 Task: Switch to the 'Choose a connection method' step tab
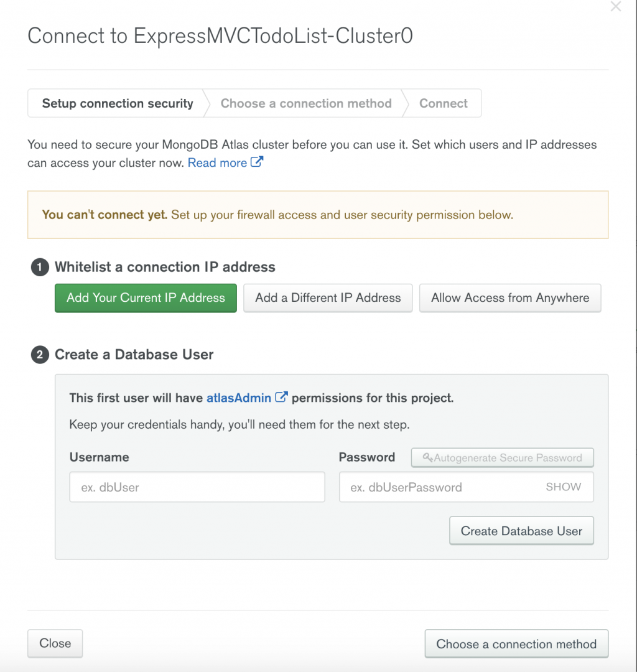pyautogui.click(x=306, y=103)
